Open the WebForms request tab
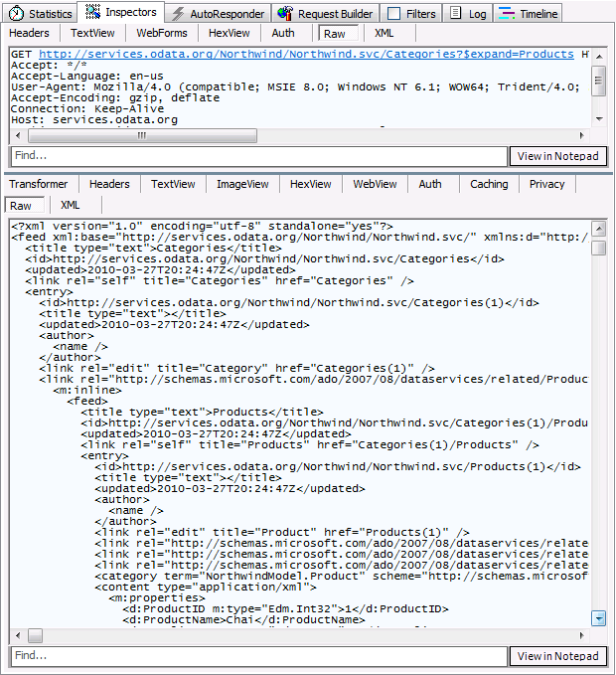This screenshot has height=675, width=616. (x=162, y=33)
